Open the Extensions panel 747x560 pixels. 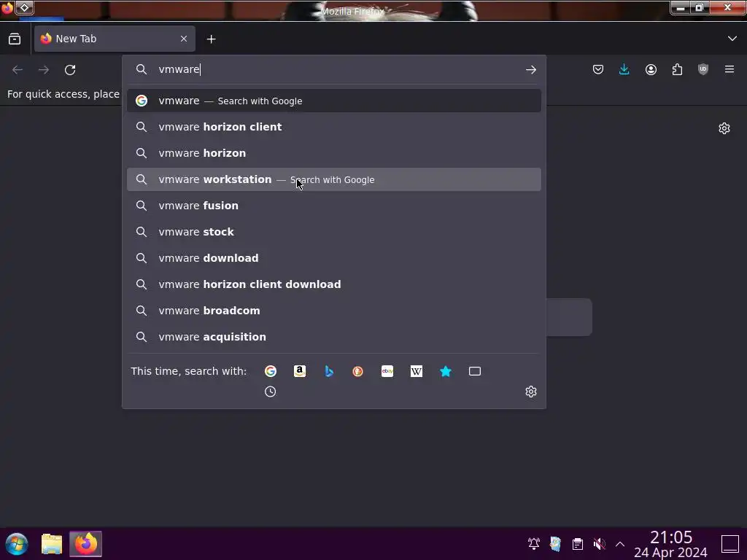point(677,69)
